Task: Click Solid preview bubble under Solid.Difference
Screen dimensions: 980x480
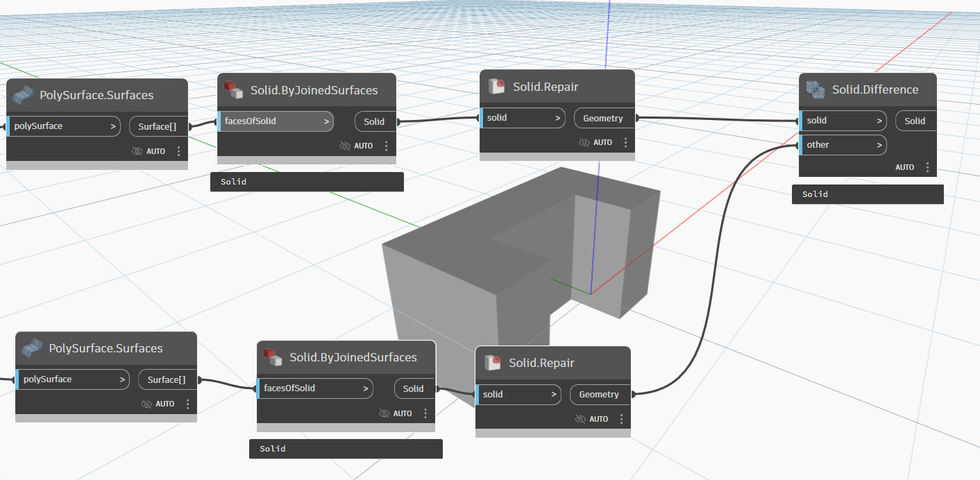Action: (868, 194)
